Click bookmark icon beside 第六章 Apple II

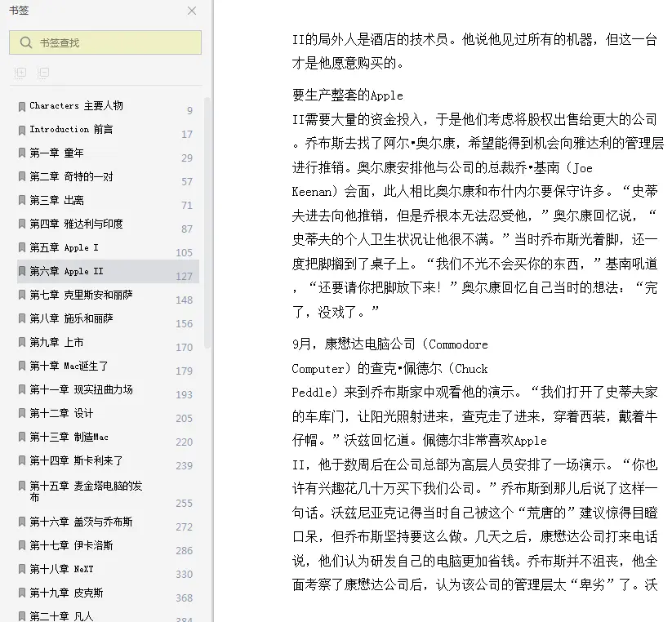pos(22,271)
